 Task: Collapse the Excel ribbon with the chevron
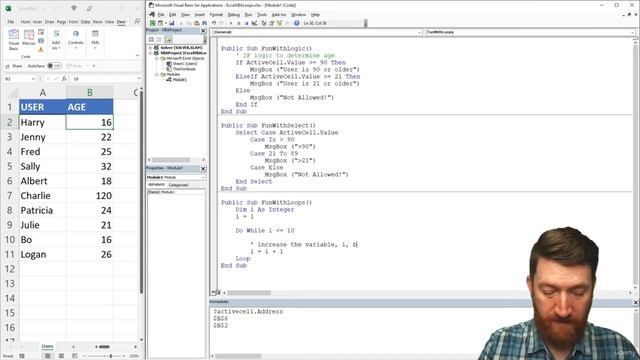point(137,55)
